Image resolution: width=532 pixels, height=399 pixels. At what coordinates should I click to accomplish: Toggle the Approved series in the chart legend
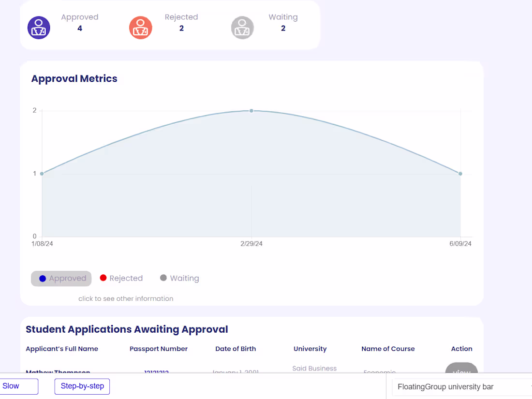61,278
